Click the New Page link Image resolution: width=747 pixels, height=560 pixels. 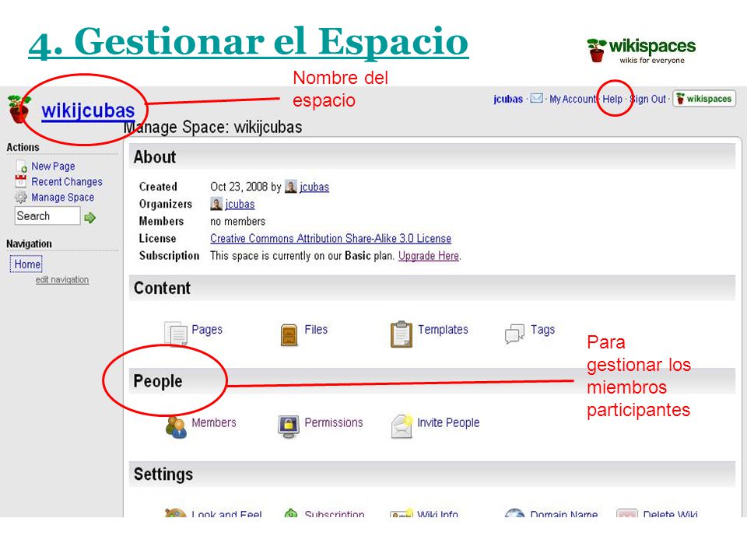pyautogui.click(x=53, y=166)
